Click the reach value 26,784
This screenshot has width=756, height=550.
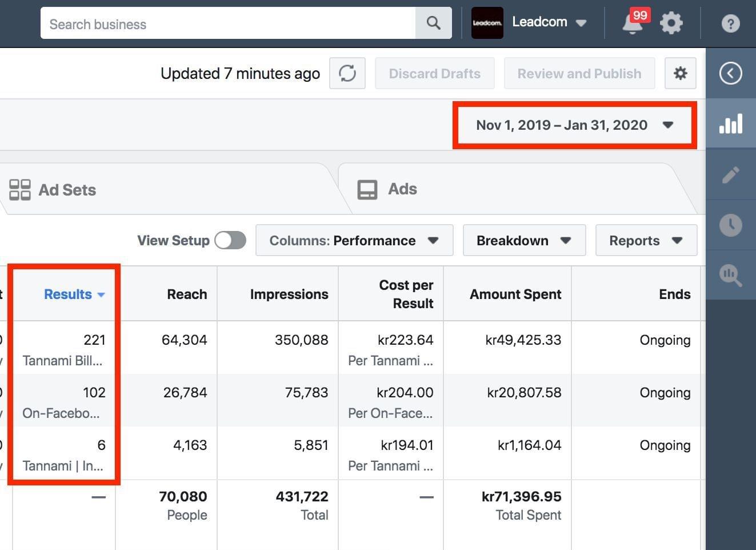185,393
